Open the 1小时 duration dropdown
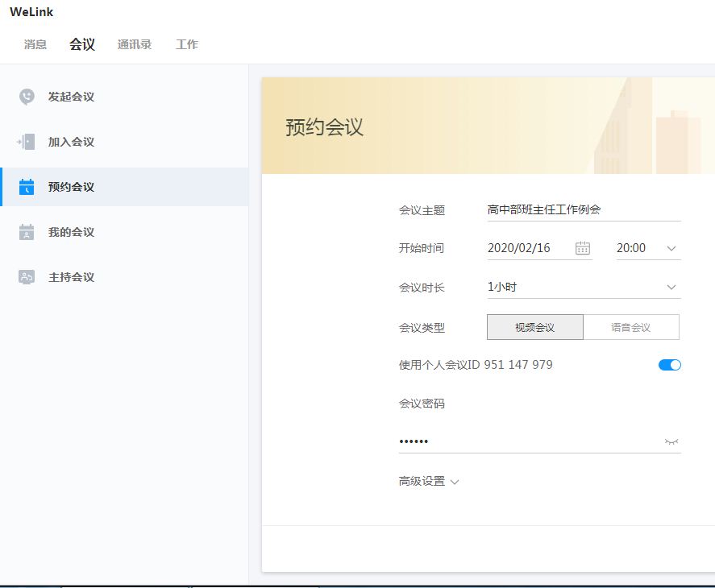 tap(584, 287)
